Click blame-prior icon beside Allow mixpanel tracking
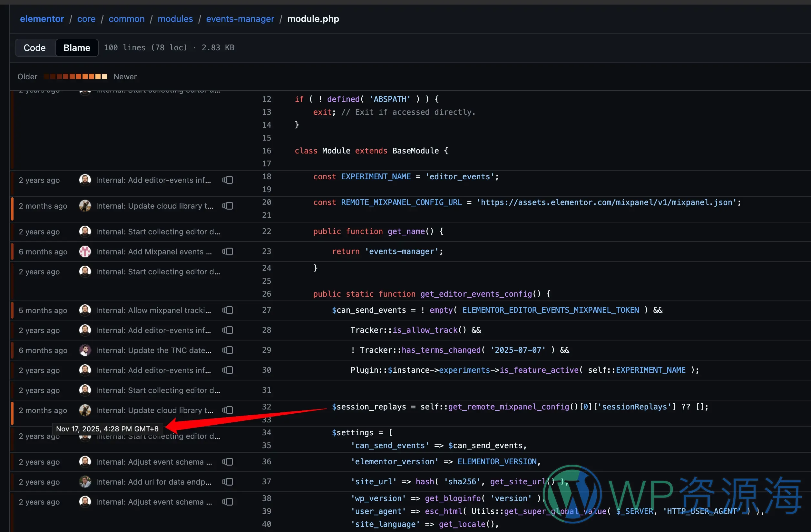This screenshot has height=532, width=811. (x=228, y=310)
